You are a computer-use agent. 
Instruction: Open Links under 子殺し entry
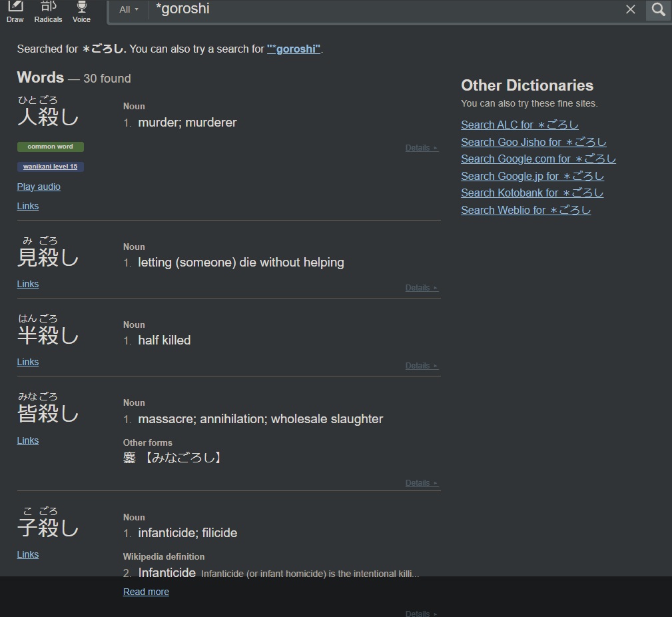(x=28, y=554)
